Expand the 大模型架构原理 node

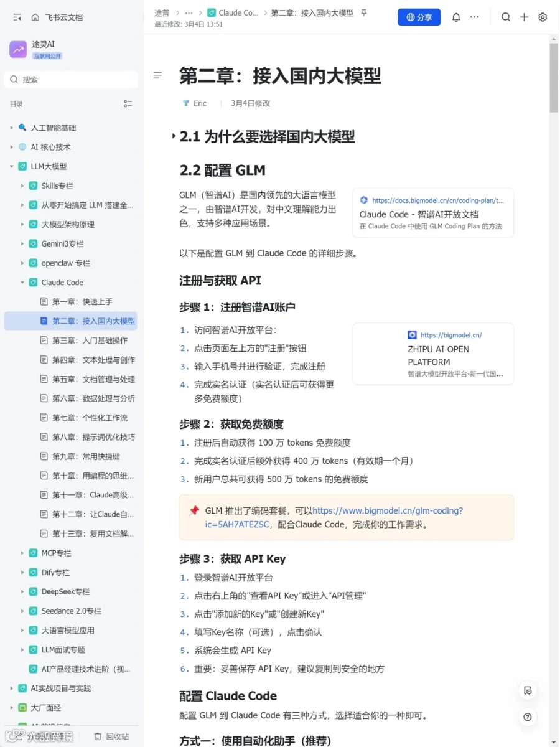pyautogui.click(x=22, y=224)
